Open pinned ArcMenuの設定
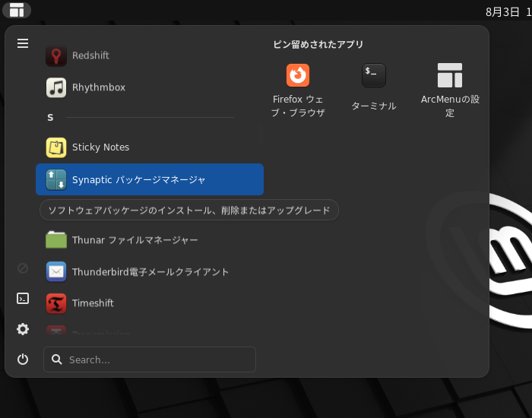 click(x=450, y=90)
